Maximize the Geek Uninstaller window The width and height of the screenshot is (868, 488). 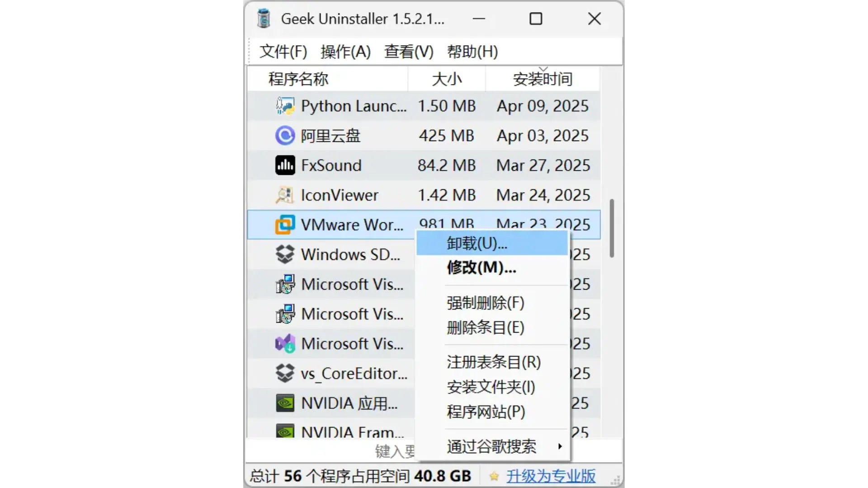[536, 19]
